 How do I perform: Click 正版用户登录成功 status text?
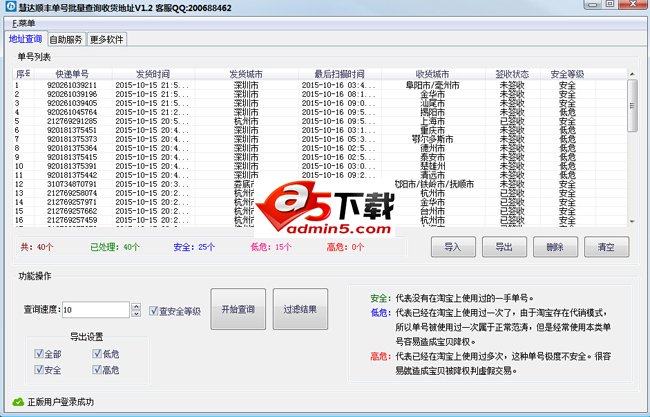pyautogui.click(x=61, y=402)
